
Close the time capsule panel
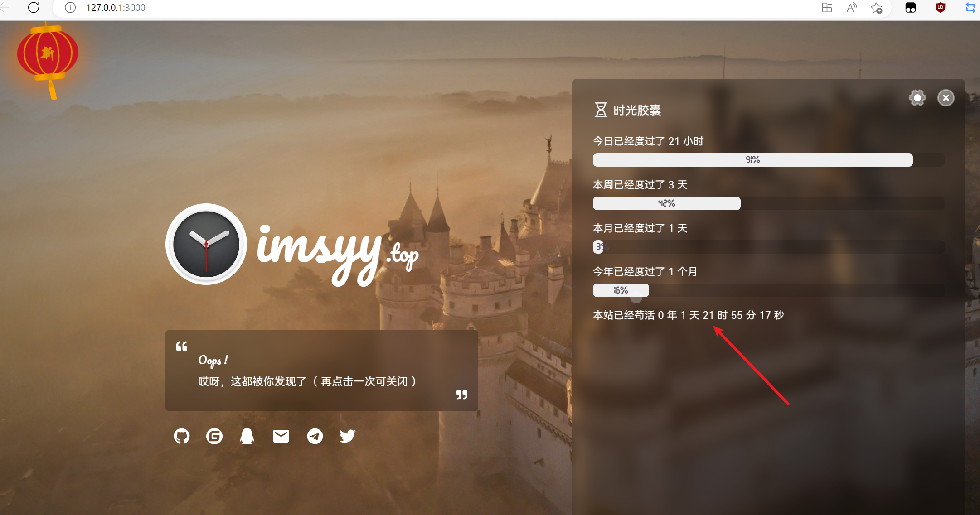(x=946, y=98)
